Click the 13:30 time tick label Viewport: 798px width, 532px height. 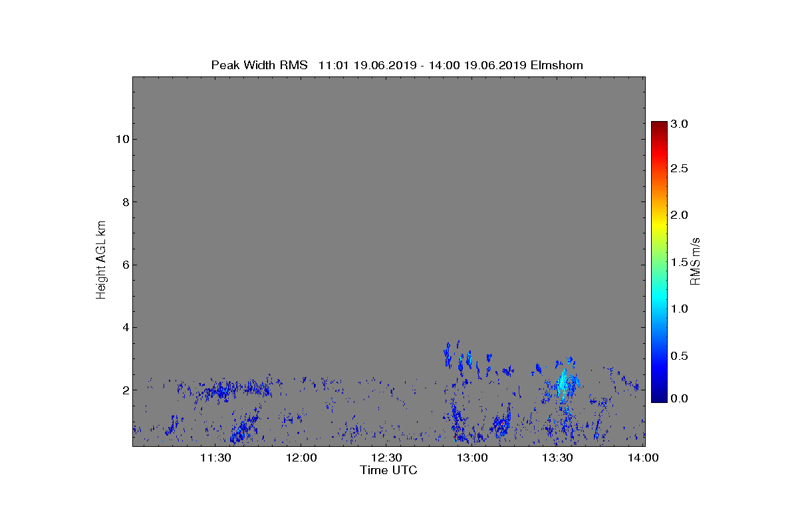click(557, 458)
